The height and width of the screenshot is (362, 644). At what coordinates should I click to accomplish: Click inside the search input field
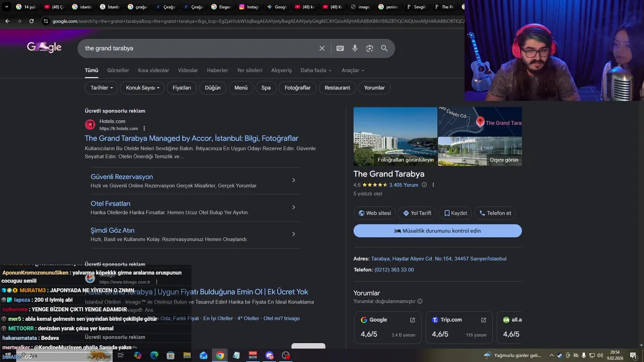point(199,48)
